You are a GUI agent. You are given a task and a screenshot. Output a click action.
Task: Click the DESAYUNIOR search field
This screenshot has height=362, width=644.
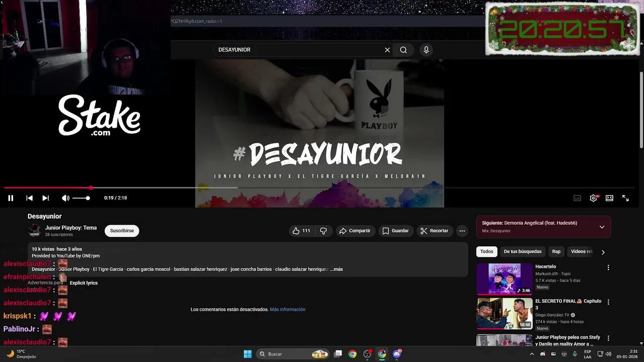299,50
